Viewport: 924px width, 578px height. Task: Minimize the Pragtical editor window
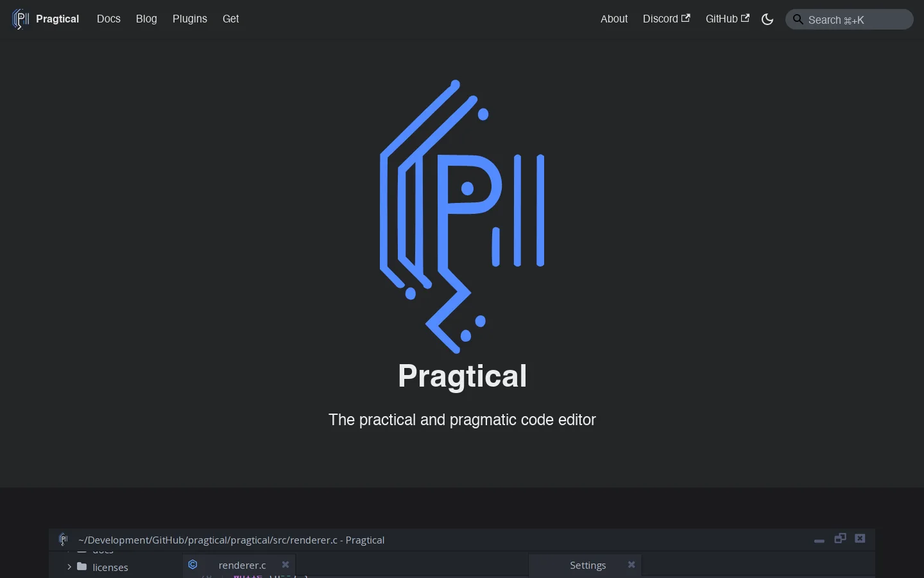(x=819, y=541)
